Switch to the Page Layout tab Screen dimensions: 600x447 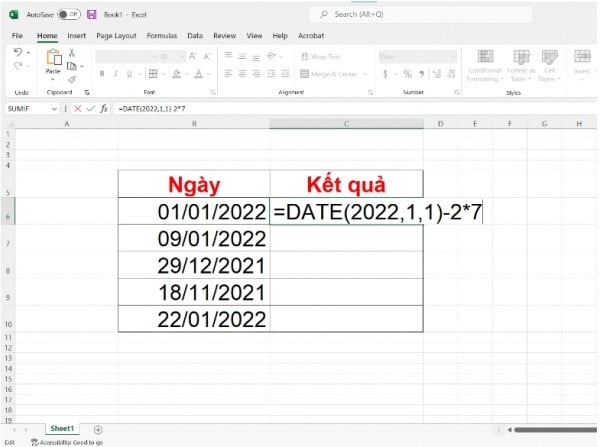pyautogui.click(x=116, y=36)
